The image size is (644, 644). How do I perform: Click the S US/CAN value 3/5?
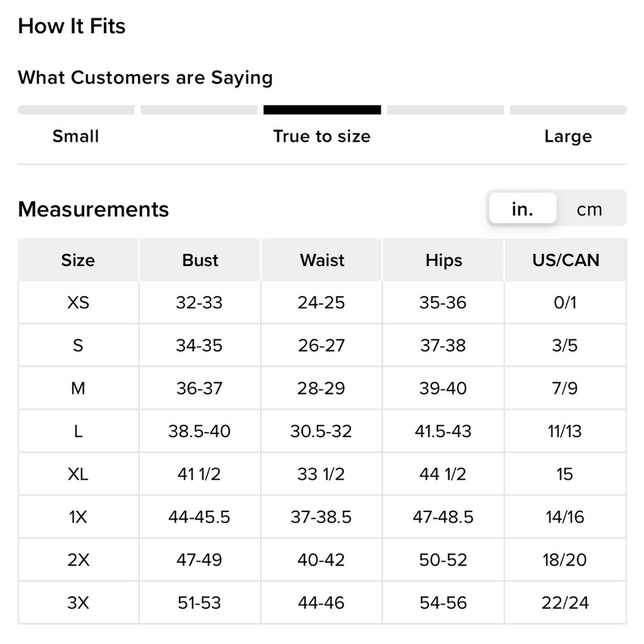[x=565, y=346]
